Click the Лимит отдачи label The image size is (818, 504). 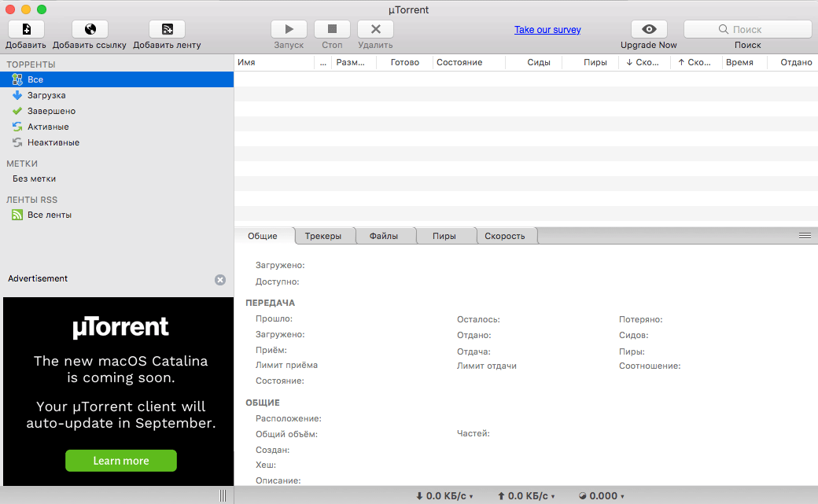[487, 366]
